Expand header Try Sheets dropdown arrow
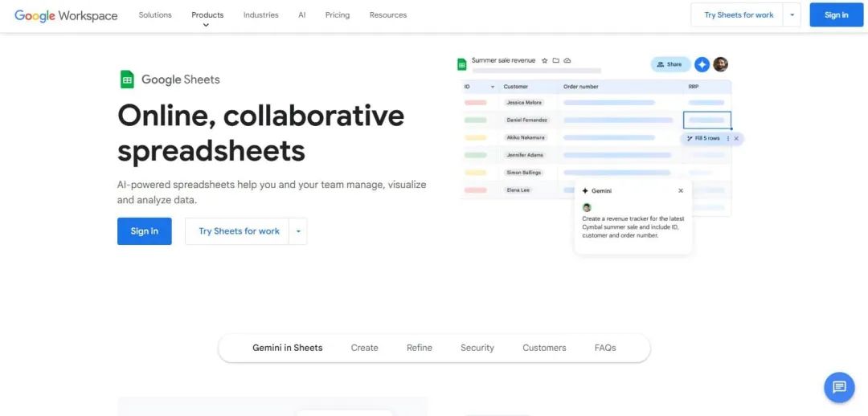Image resolution: width=868 pixels, height=416 pixels. [x=792, y=15]
